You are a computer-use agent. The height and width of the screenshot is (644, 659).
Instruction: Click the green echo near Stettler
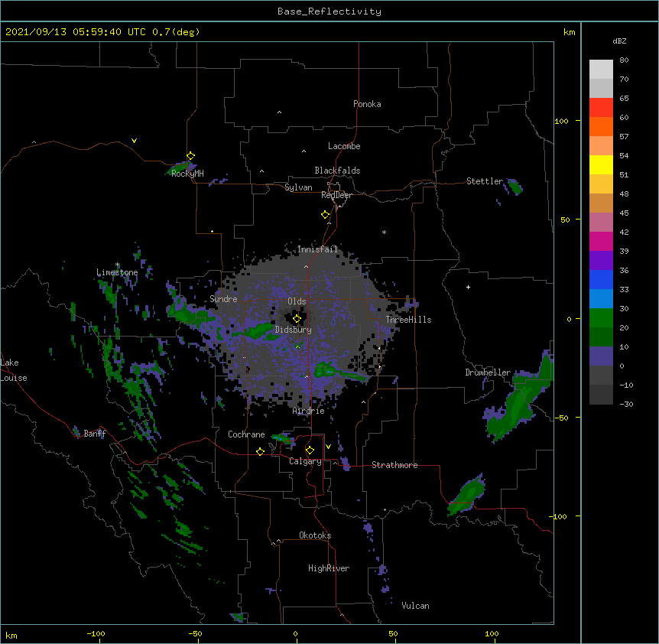[x=514, y=186]
